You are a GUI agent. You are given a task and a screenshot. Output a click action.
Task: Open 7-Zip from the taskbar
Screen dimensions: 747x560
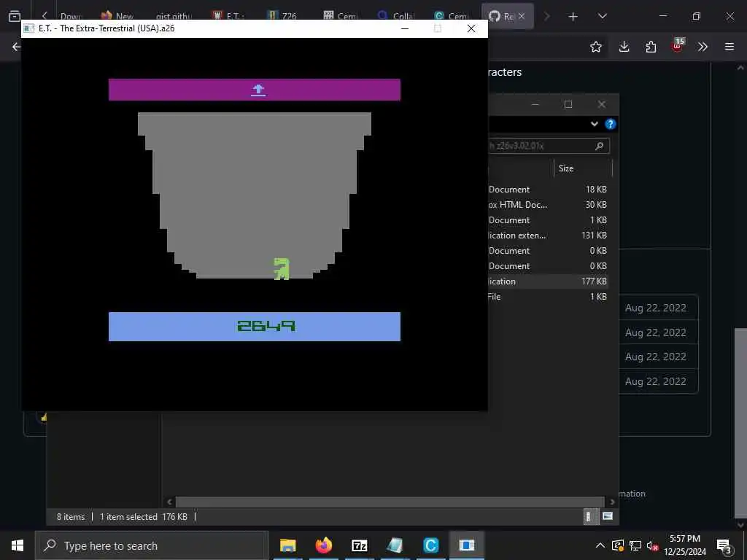pos(359,545)
